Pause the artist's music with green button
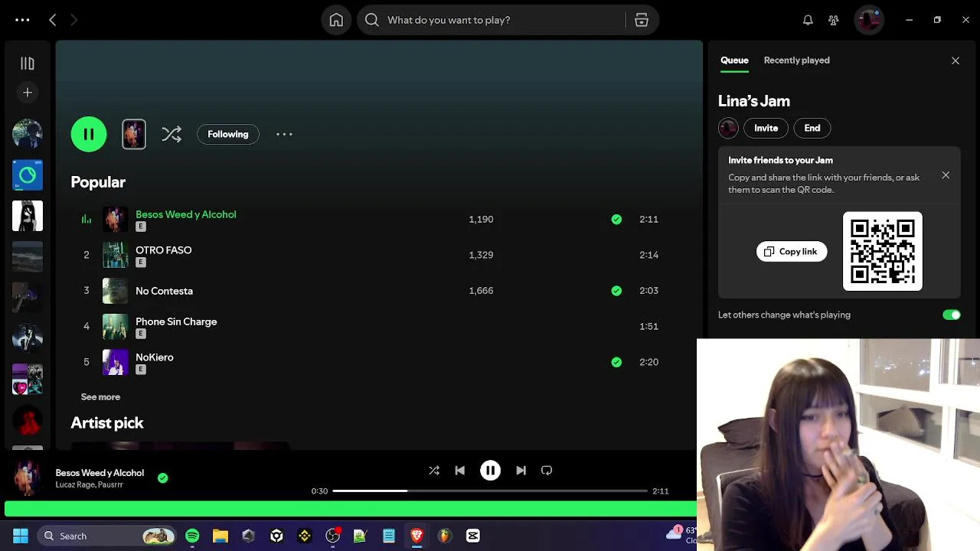 [x=89, y=134]
